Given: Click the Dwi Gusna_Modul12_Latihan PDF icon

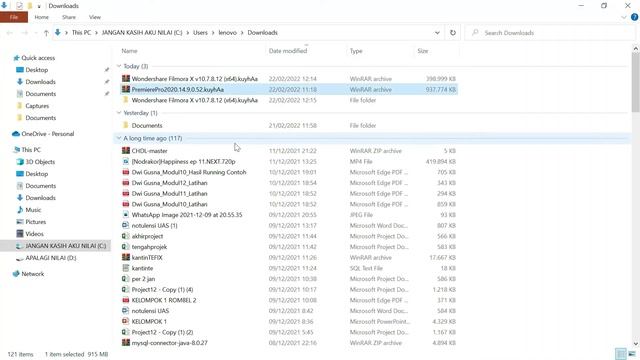Looking at the screenshot, I should point(126,183).
